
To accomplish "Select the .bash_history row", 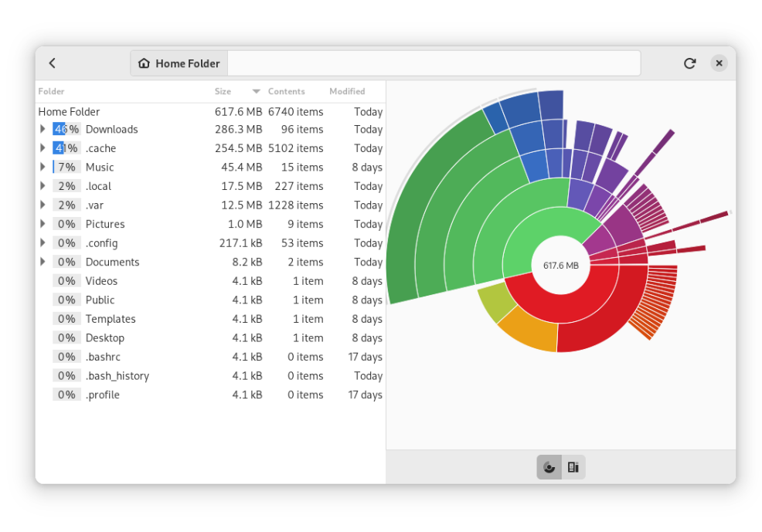I will 210,376.
